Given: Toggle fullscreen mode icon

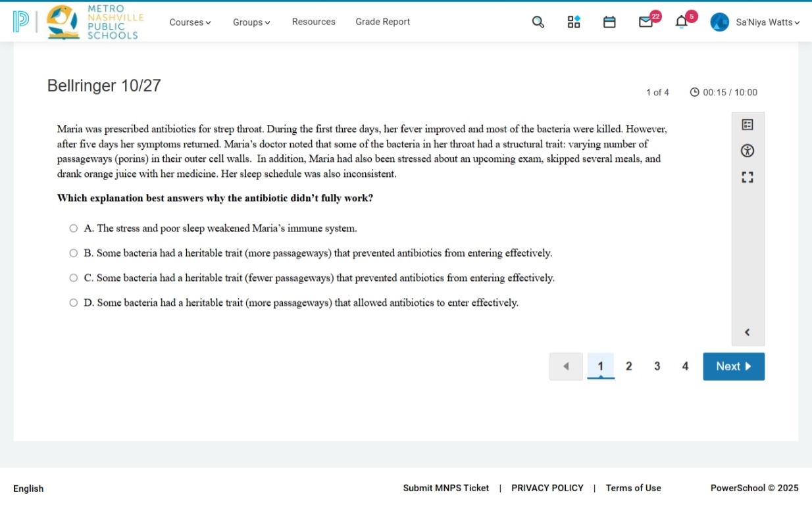Looking at the screenshot, I should coord(747,178).
